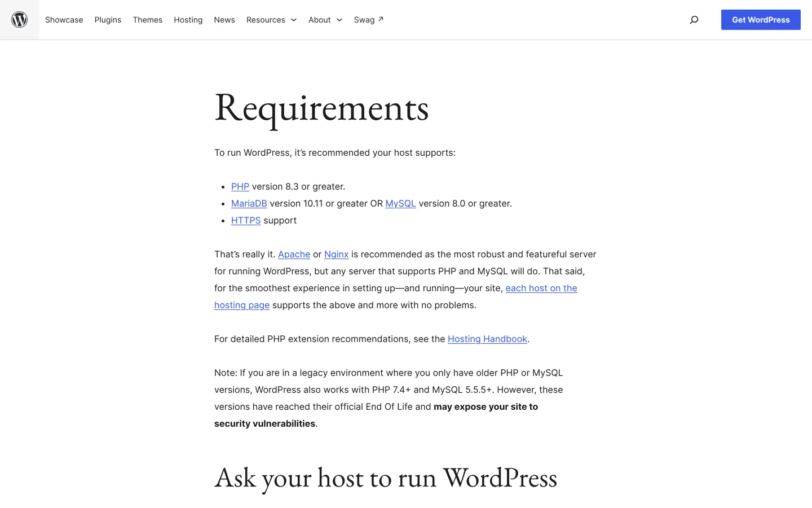The height and width of the screenshot is (508, 812).
Task: Follow the 'each host on the hosting page' link
Action: (541, 288)
